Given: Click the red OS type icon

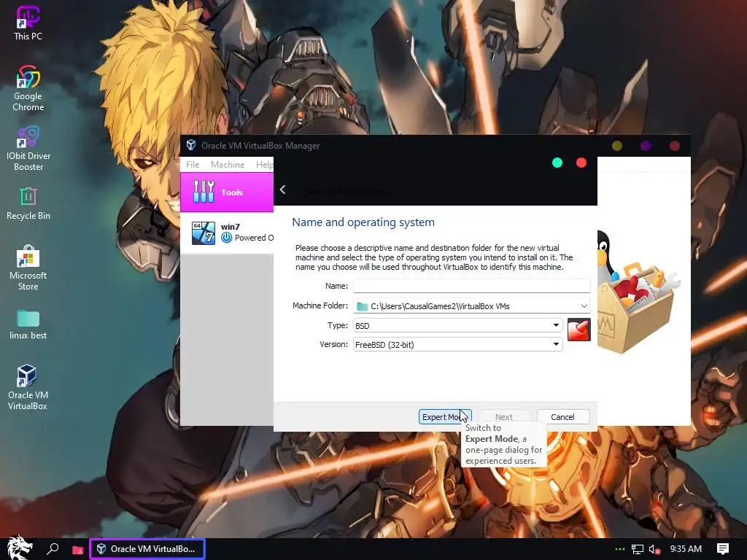Looking at the screenshot, I should (x=578, y=330).
